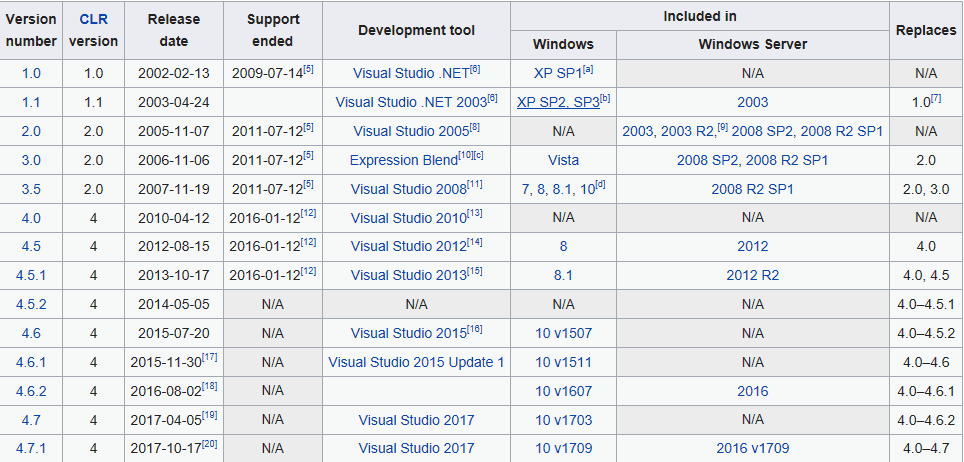
Task: Click the 10 v1607 Windows link
Action: click(563, 391)
